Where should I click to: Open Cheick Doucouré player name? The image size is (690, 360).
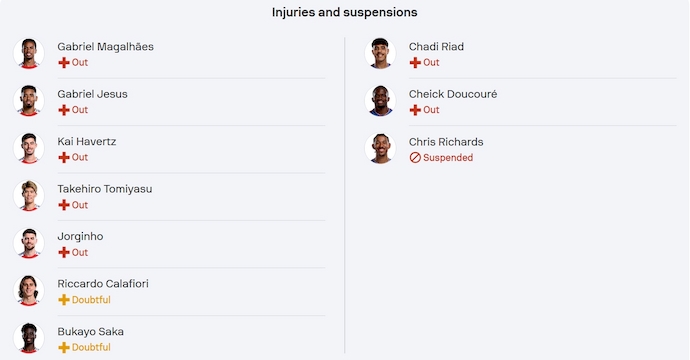point(453,94)
